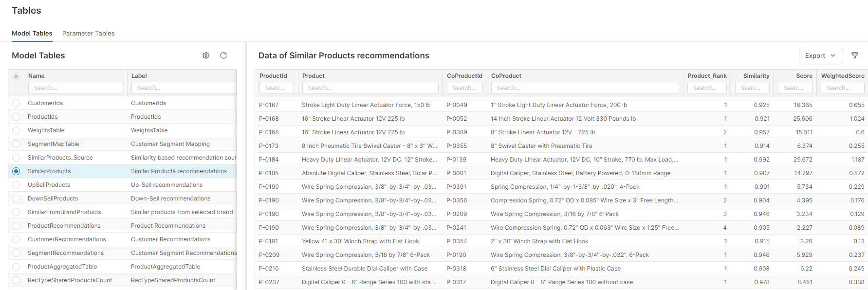Open the data filter funnel icon
This screenshot has width=868, height=290.
(x=854, y=55)
